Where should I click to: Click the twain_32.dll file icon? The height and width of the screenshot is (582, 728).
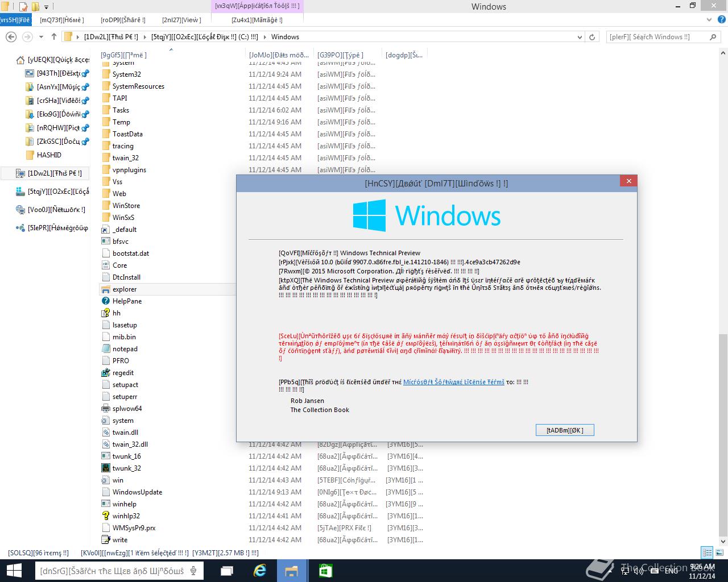[105, 444]
